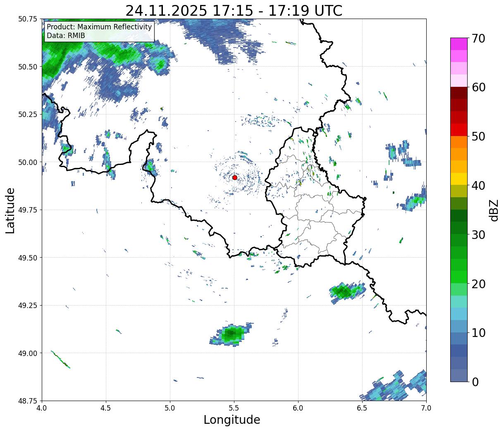Click the "dBZ" colorbar label
The width and height of the screenshot is (504, 430).
pyautogui.click(x=494, y=210)
